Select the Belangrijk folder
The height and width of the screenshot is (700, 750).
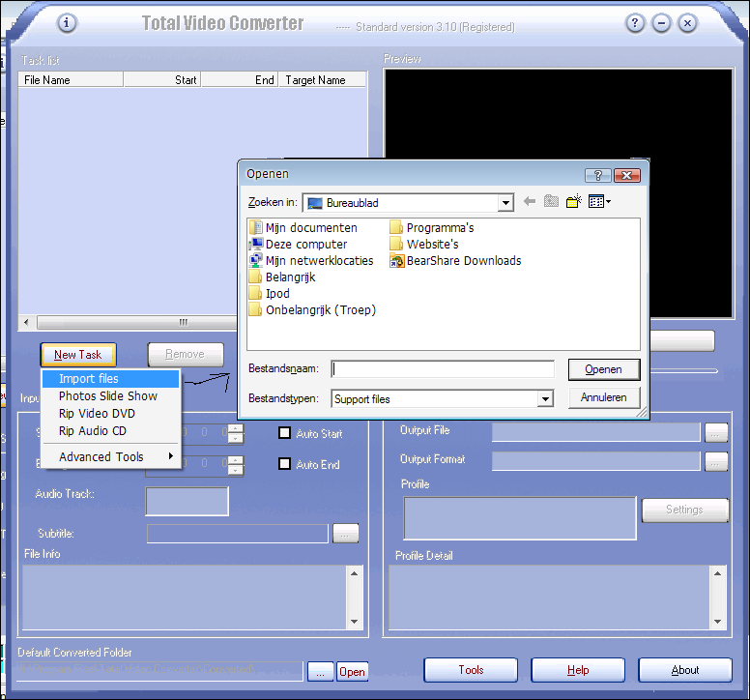coord(282,277)
